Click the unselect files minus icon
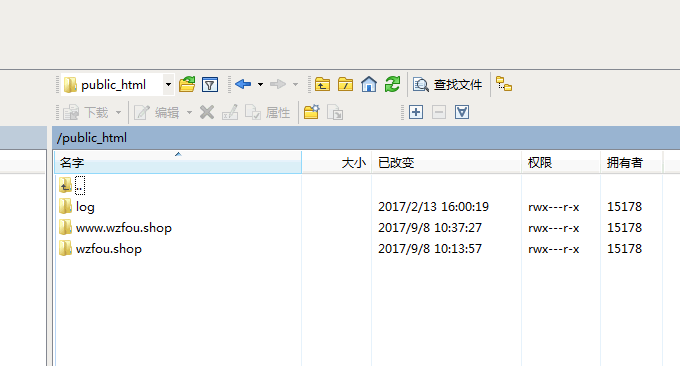The width and height of the screenshot is (680, 366). coord(439,112)
